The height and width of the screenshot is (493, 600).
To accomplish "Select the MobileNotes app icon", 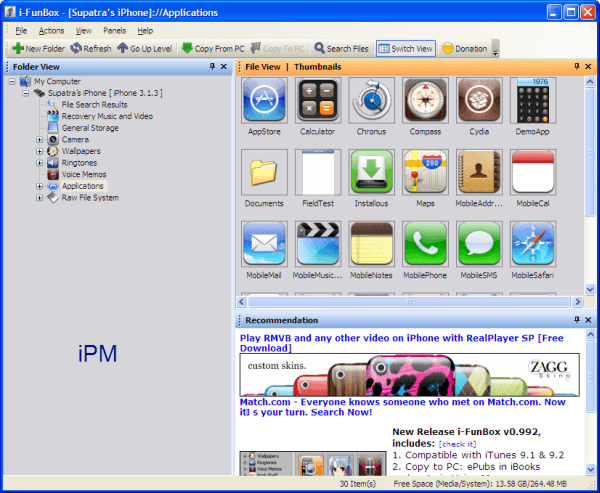I will coord(371,244).
